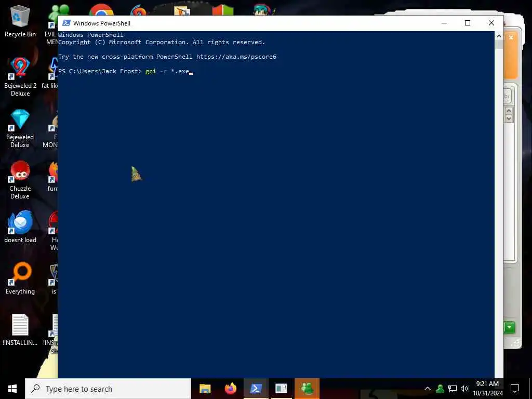Select the Bejeweled Deluxe diamond shortcut
Image resolution: width=532 pixels, height=399 pixels.
(20, 128)
